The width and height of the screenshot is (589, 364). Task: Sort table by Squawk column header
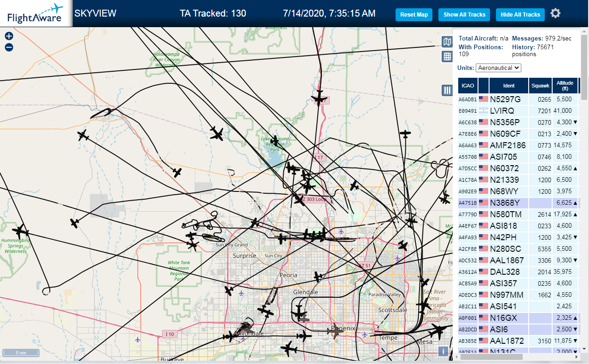(540, 86)
